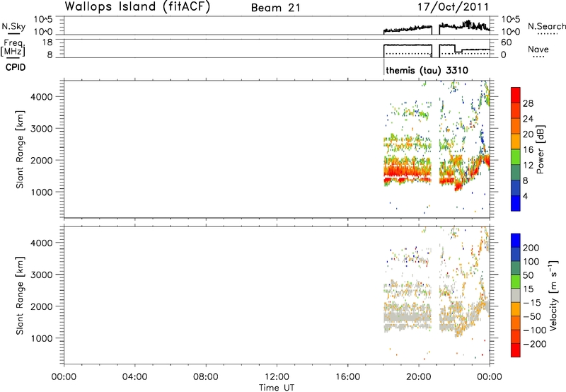
Task: Click the 'N.Search' legend label
Action: pyautogui.click(x=546, y=26)
